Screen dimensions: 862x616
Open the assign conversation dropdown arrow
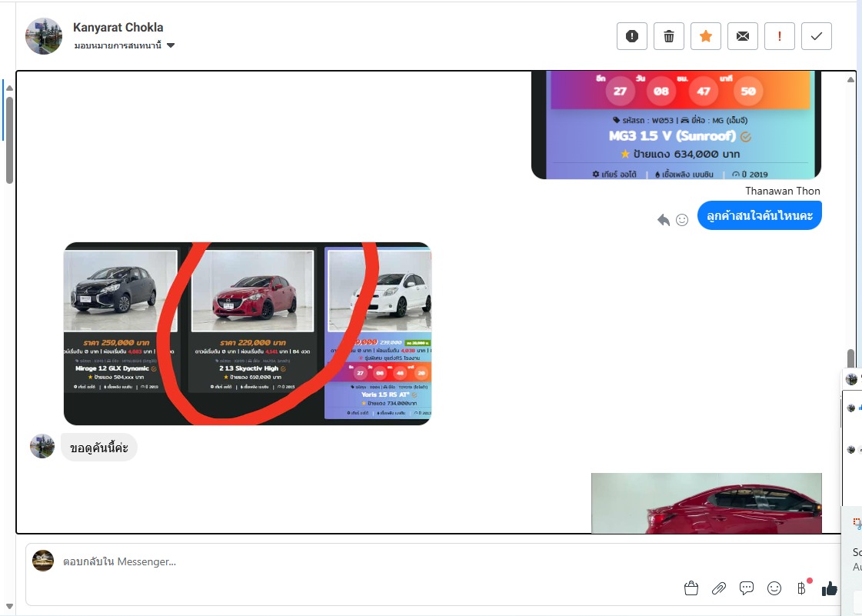point(171,45)
